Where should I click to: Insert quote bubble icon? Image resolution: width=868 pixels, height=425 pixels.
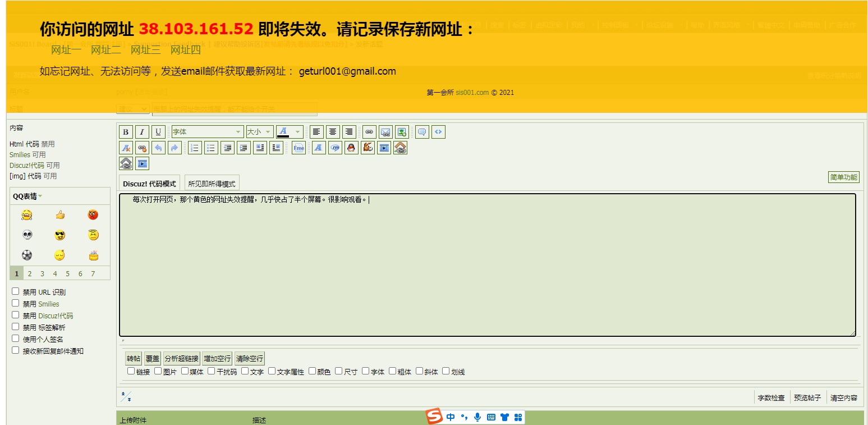coord(422,132)
